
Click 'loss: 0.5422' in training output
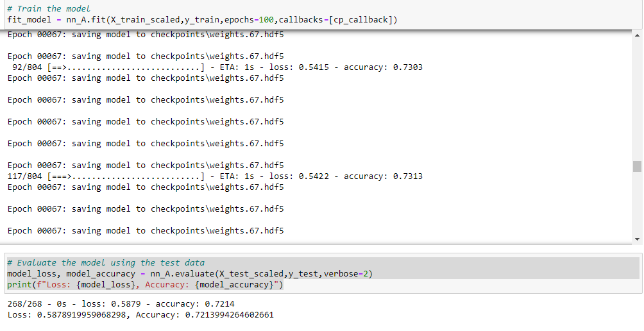tap(299, 176)
